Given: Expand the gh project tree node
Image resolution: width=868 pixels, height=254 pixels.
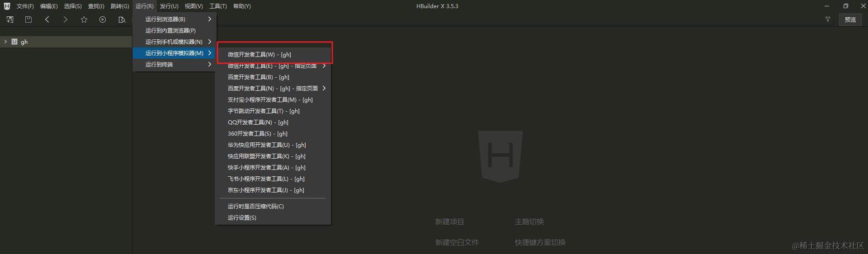Looking at the screenshot, I should click(x=5, y=42).
